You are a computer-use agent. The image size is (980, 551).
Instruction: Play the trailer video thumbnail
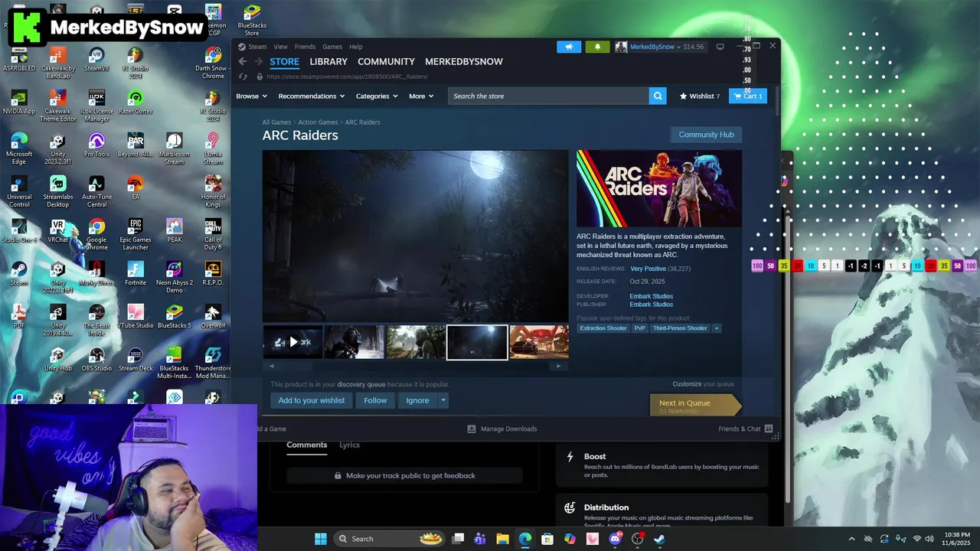pos(293,342)
